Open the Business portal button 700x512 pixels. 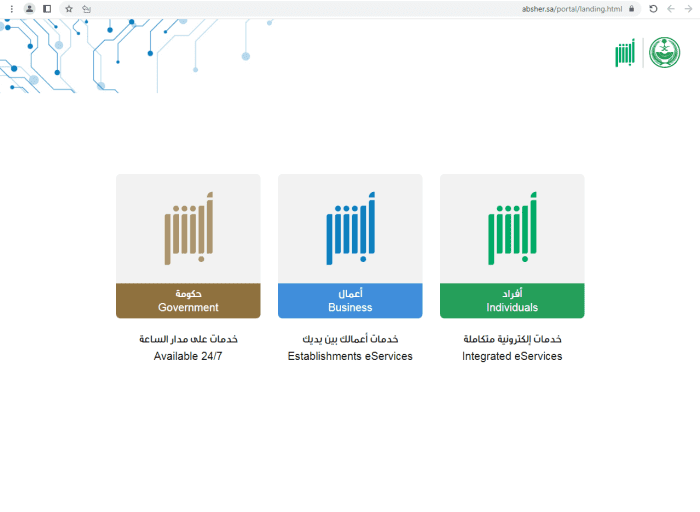pyautogui.click(x=350, y=300)
